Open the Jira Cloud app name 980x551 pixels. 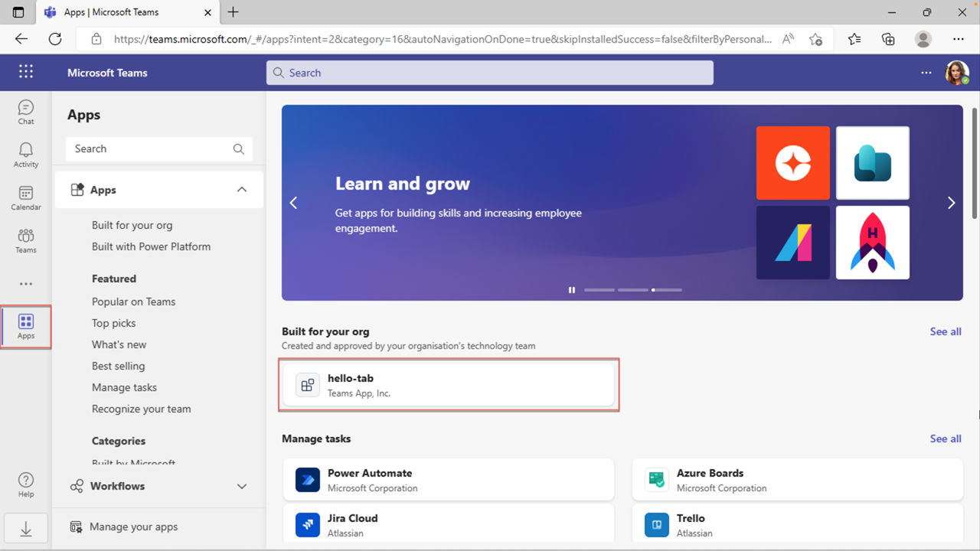pos(352,518)
